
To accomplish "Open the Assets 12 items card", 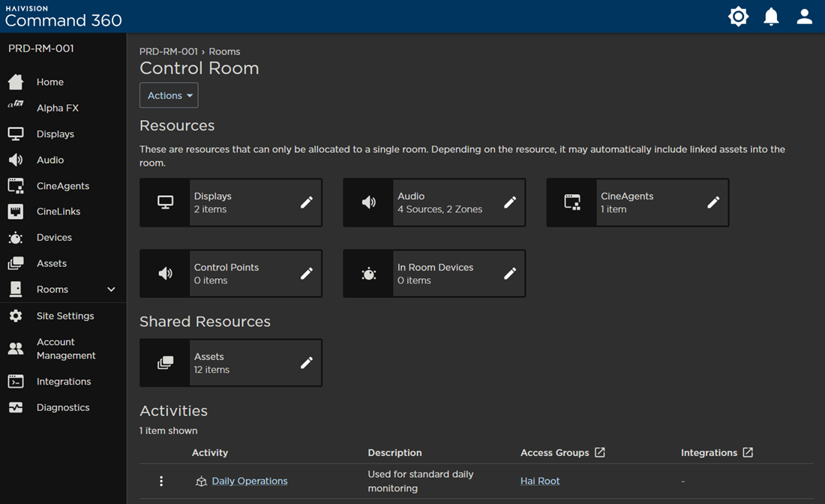I will [231, 363].
